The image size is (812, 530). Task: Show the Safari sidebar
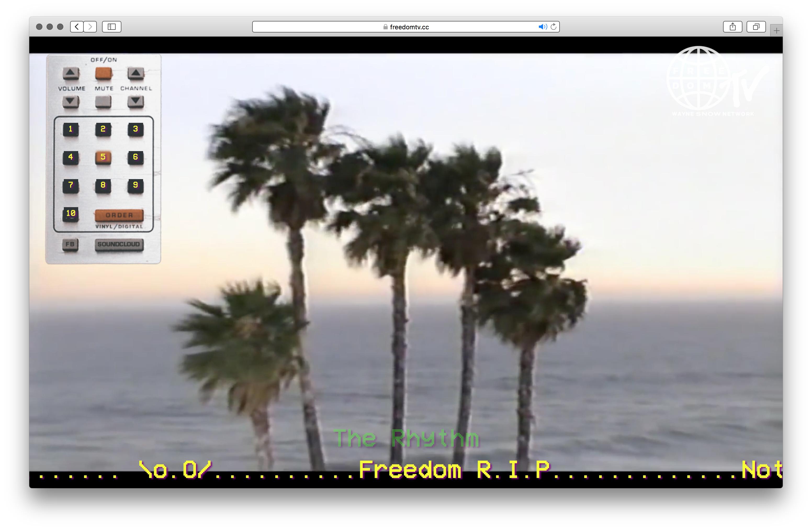pyautogui.click(x=111, y=27)
